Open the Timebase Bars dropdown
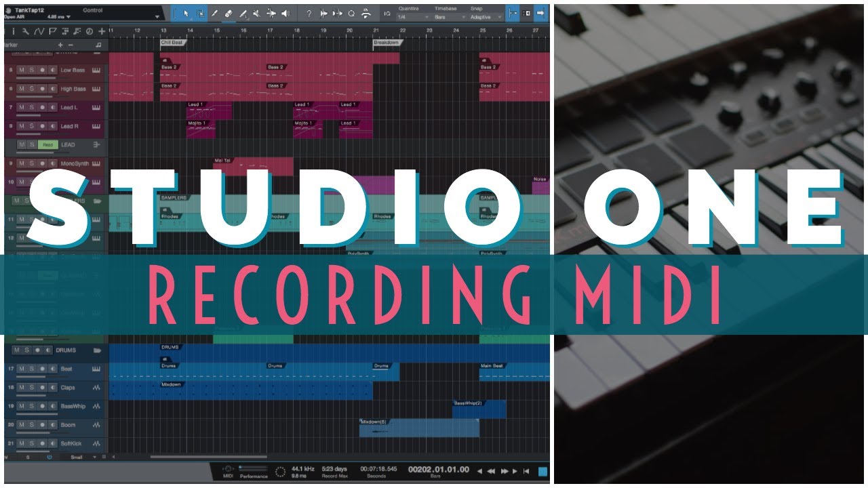 pyautogui.click(x=450, y=16)
